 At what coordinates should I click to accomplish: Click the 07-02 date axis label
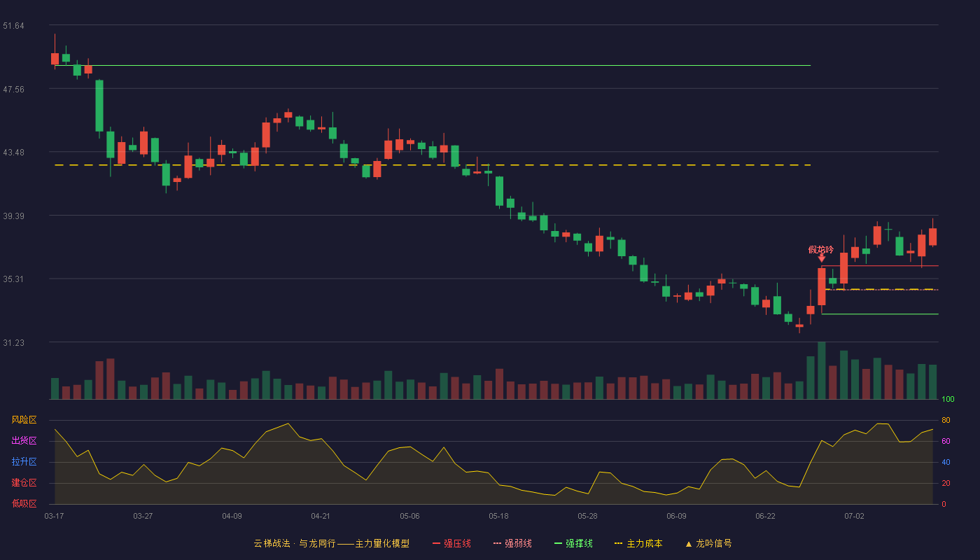pyautogui.click(x=854, y=516)
